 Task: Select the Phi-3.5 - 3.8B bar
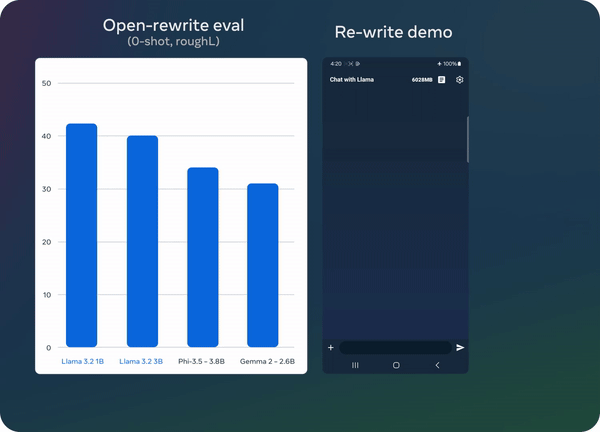click(203, 258)
